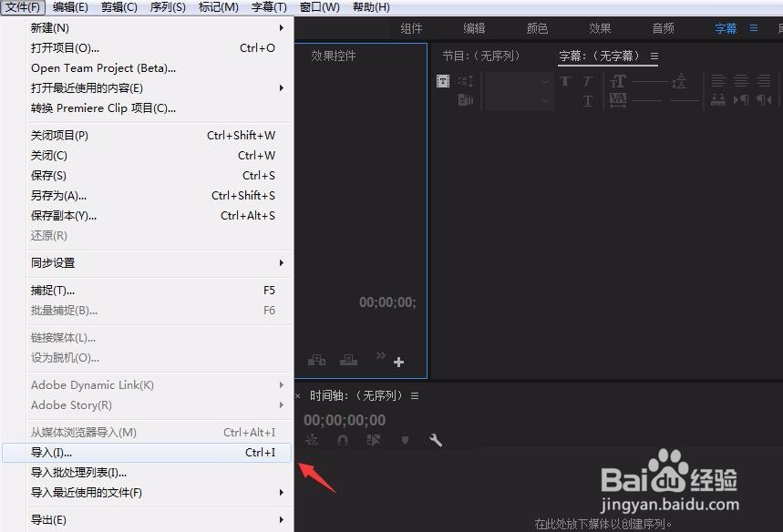
Task: Click the caption text tool icon
Action: tap(443, 81)
